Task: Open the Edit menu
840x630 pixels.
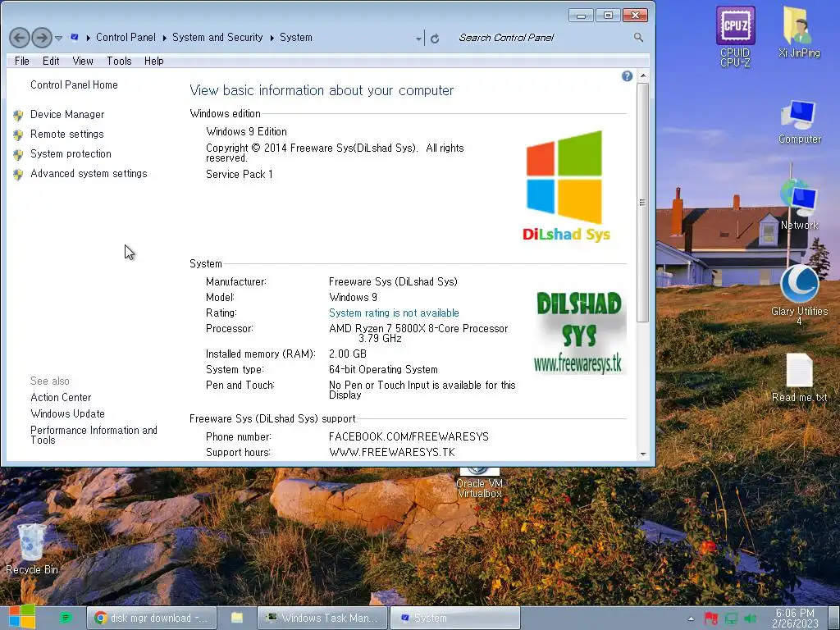Action: pos(51,61)
